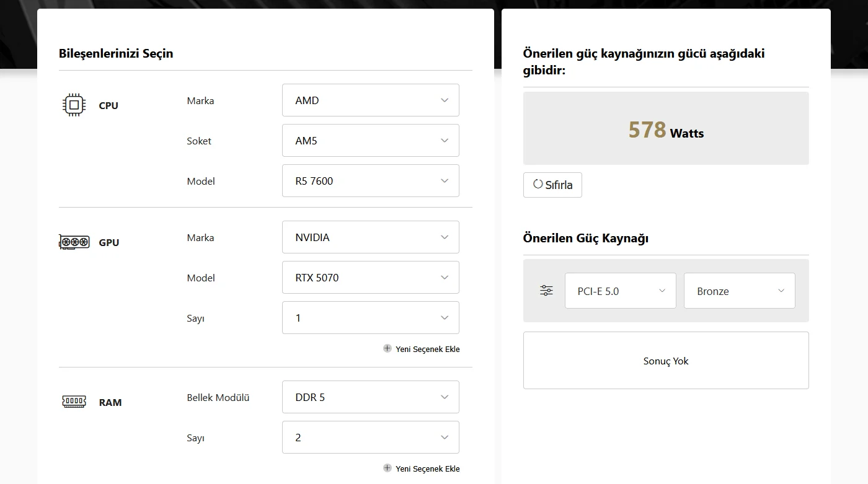The image size is (868, 484).
Task: Click the GPU graphics card icon
Action: (x=74, y=242)
